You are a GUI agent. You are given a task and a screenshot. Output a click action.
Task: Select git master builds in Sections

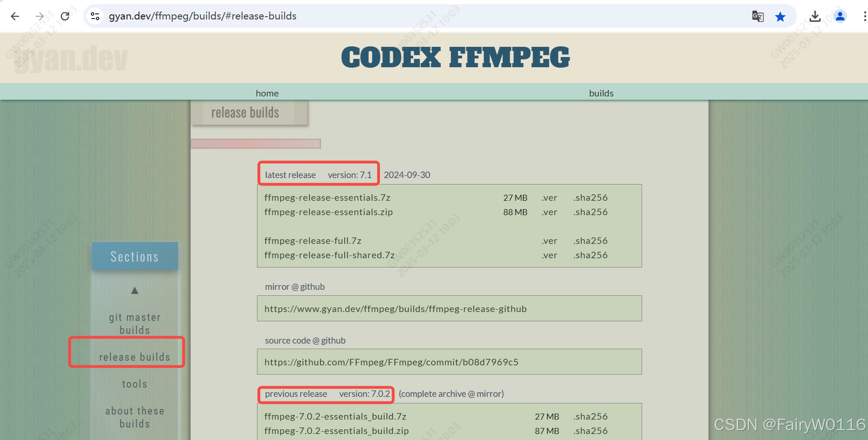tap(135, 324)
